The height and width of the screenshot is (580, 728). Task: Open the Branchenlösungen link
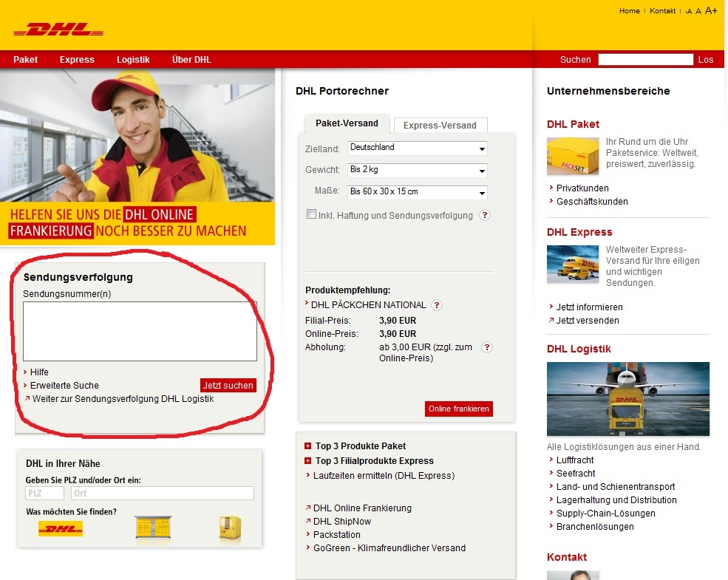pos(595,527)
